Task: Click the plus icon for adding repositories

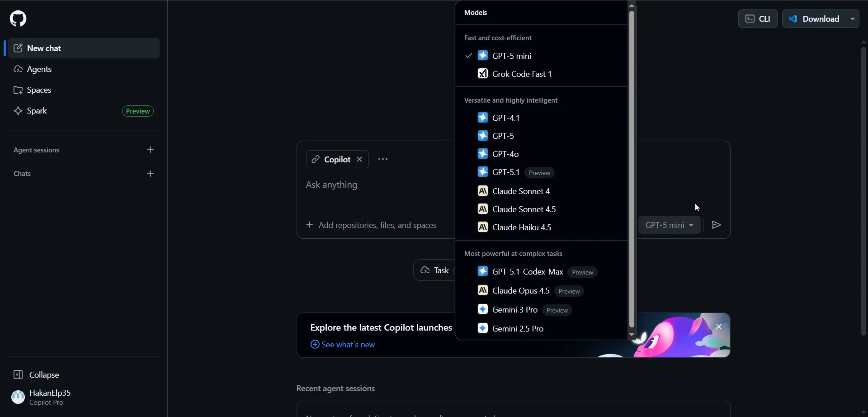Action: (x=310, y=225)
